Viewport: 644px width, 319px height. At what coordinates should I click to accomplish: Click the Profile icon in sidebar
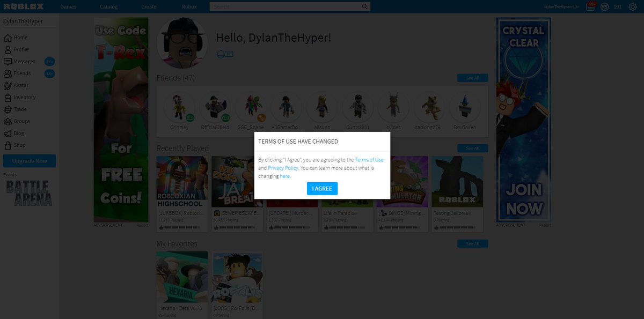coord(8,49)
